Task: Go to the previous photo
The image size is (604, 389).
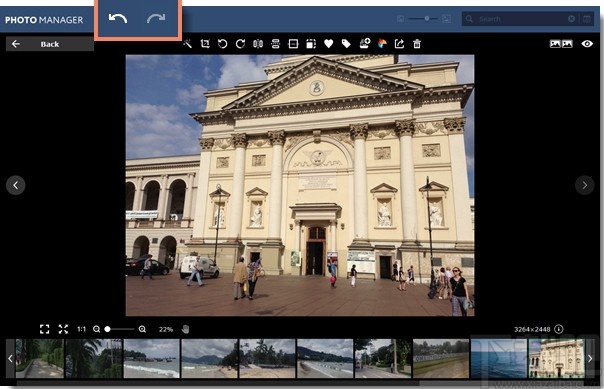Action: [16, 185]
